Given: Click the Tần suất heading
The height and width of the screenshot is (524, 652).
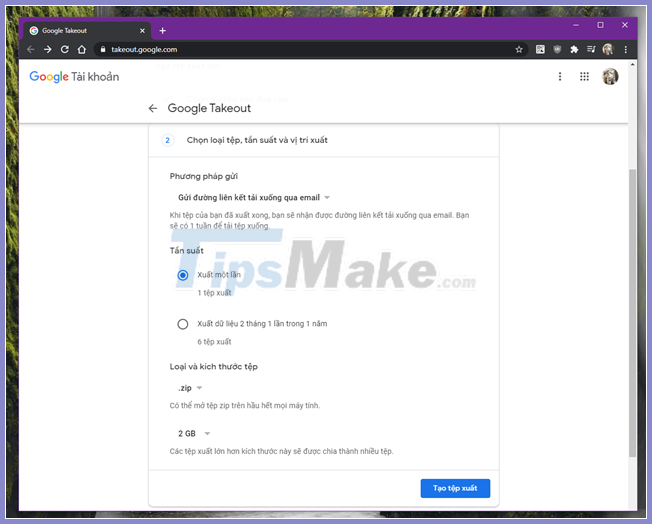Looking at the screenshot, I should click(187, 251).
